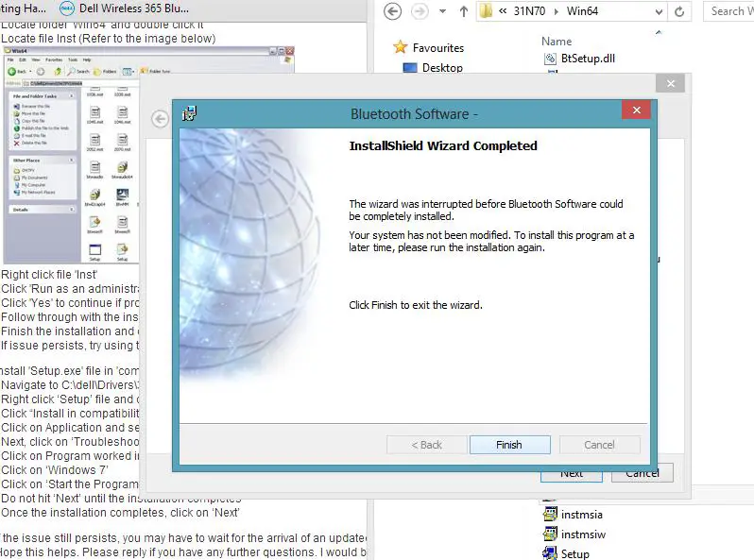Refresh the Win64 folder view
The height and width of the screenshot is (560, 754).
(x=679, y=11)
